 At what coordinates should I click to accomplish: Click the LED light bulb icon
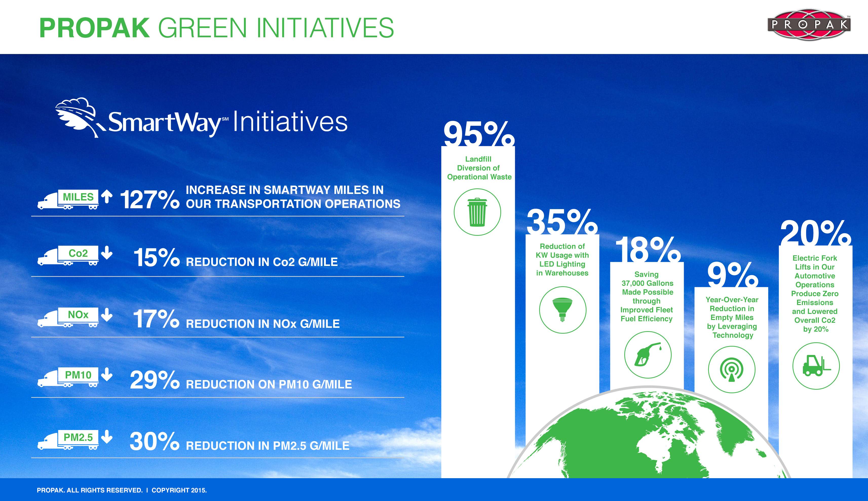[x=563, y=310]
